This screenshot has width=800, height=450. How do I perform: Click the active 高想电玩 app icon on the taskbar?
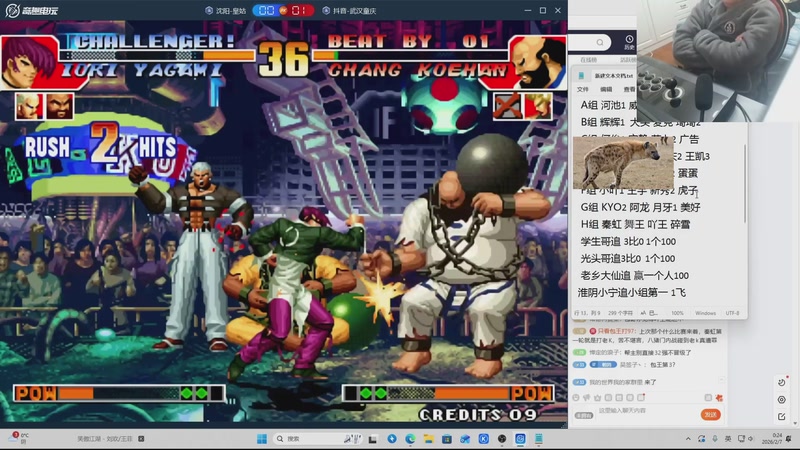[520, 439]
